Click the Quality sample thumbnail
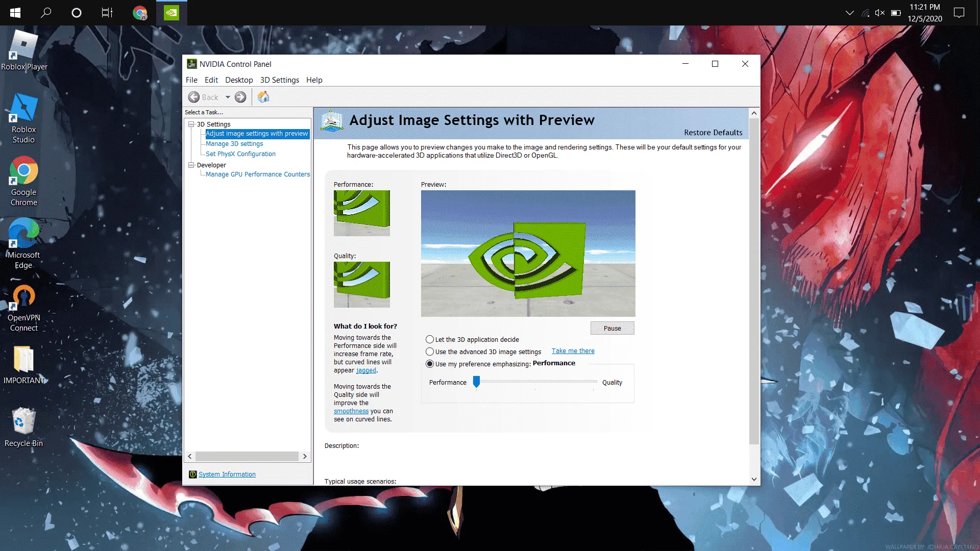980x551 pixels. pos(362,285)
